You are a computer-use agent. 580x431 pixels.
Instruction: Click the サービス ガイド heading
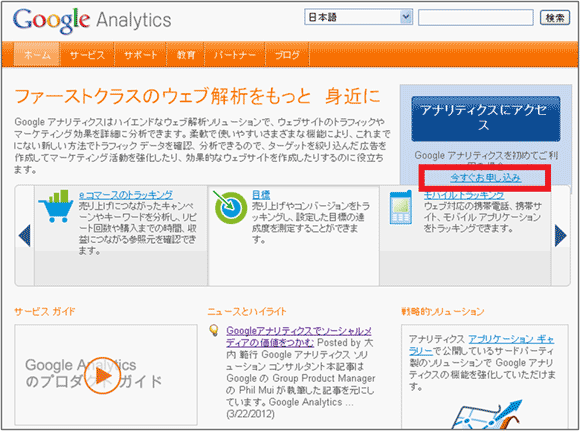click(x=45, y=312)
